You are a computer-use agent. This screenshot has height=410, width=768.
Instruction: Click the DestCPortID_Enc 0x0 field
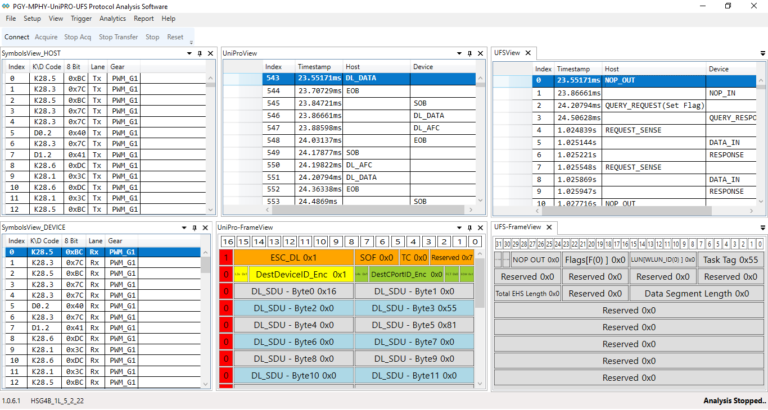(407, 274)
